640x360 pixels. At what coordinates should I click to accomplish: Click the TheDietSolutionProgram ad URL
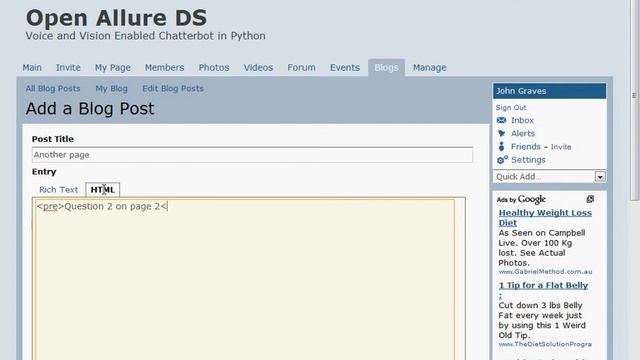(545, 344)
